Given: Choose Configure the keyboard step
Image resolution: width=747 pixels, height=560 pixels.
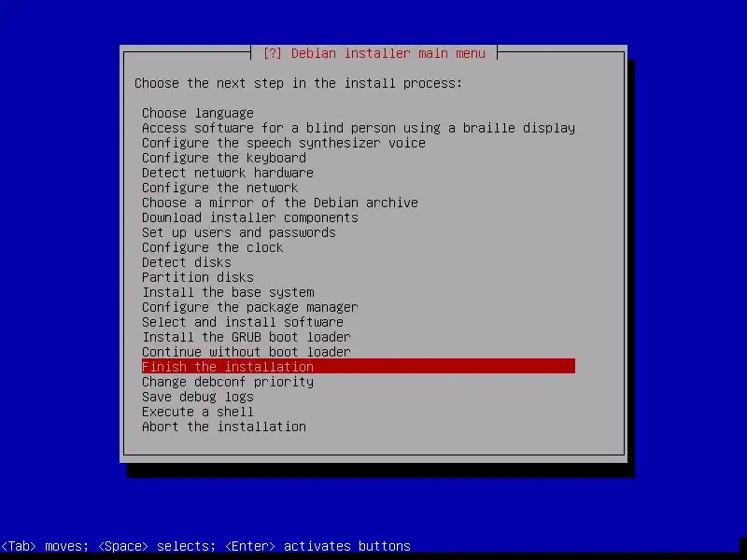Looking at the screenshot, I should pyautogui.click(x=359, y=158).
